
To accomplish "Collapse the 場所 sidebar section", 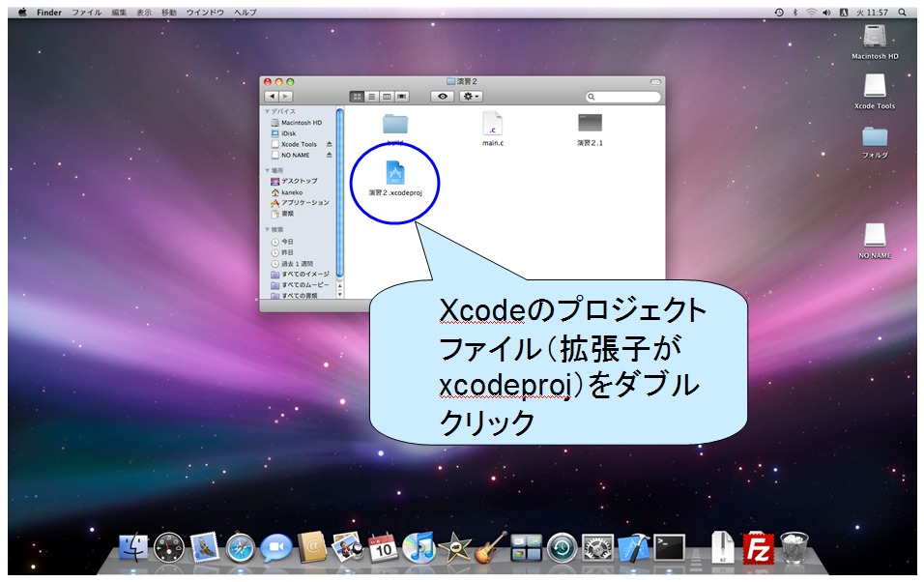I will [268, 170].
